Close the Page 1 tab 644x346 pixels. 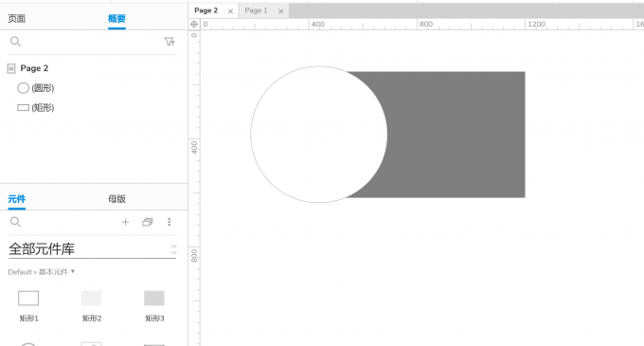(x=281, y=11)
